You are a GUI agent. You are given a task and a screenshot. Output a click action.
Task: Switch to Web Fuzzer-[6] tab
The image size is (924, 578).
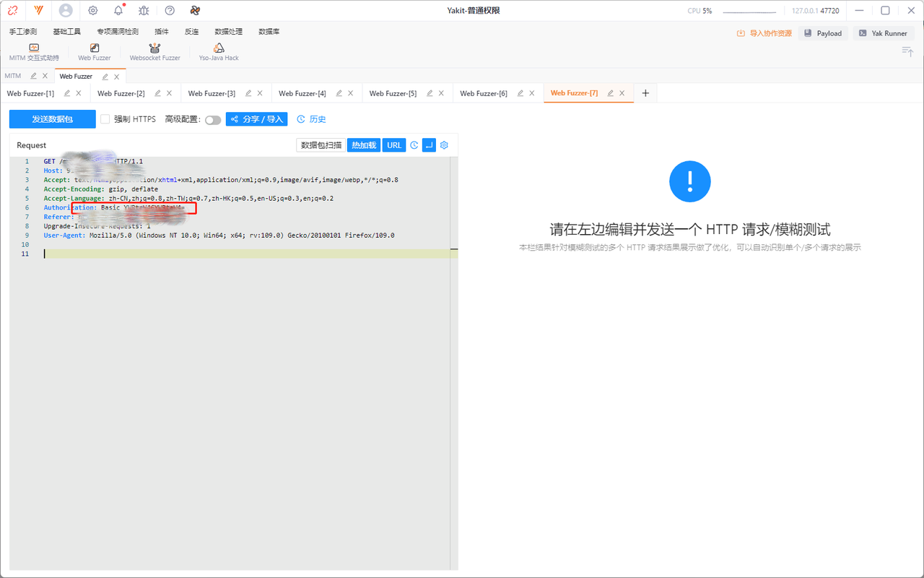click(484, 93)
